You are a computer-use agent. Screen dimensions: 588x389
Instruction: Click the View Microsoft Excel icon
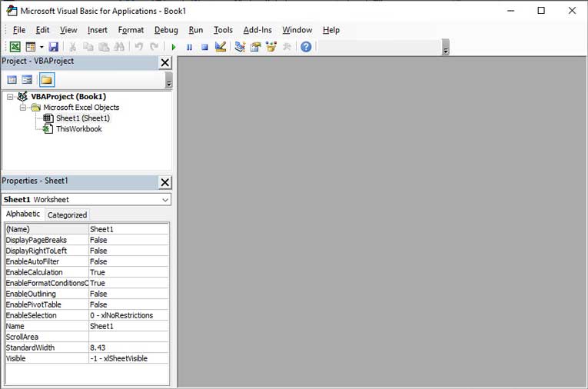click(x=15, y=47)
